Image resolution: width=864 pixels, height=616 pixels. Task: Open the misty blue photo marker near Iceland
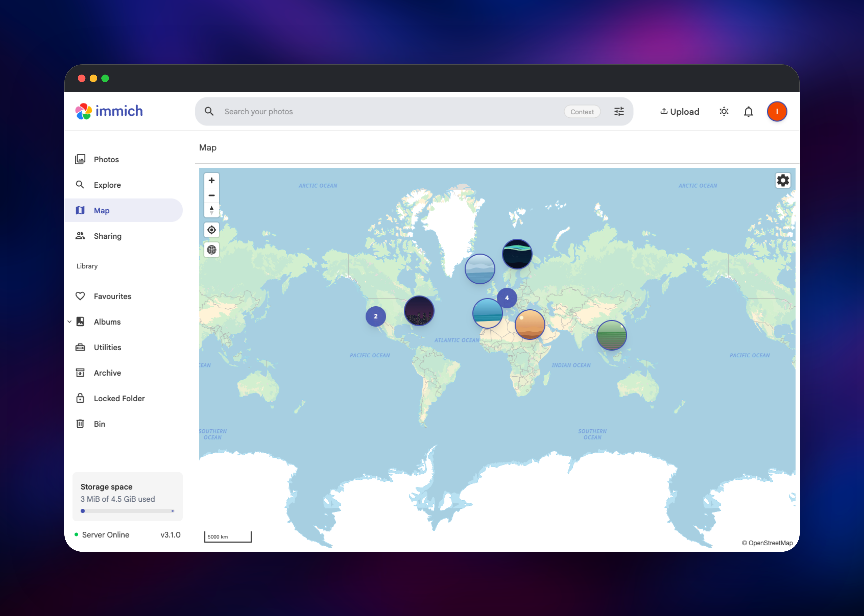click(480, 269)
